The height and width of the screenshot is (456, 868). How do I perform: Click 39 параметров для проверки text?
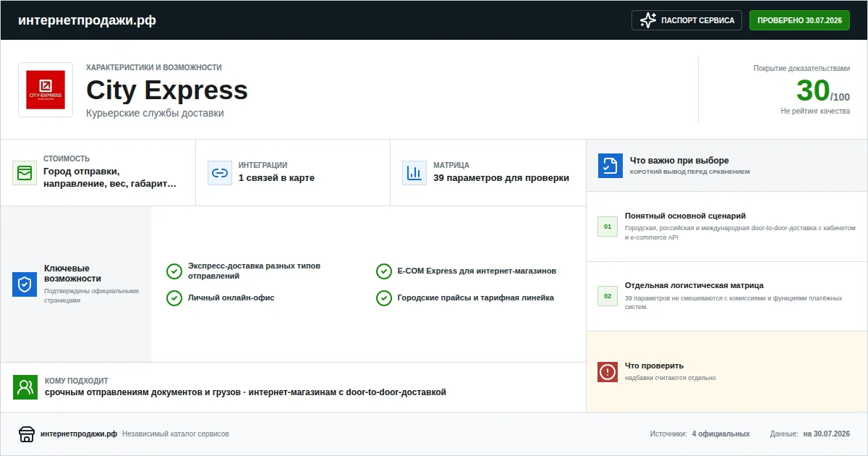pyautogui.click(x=501, y=178)
